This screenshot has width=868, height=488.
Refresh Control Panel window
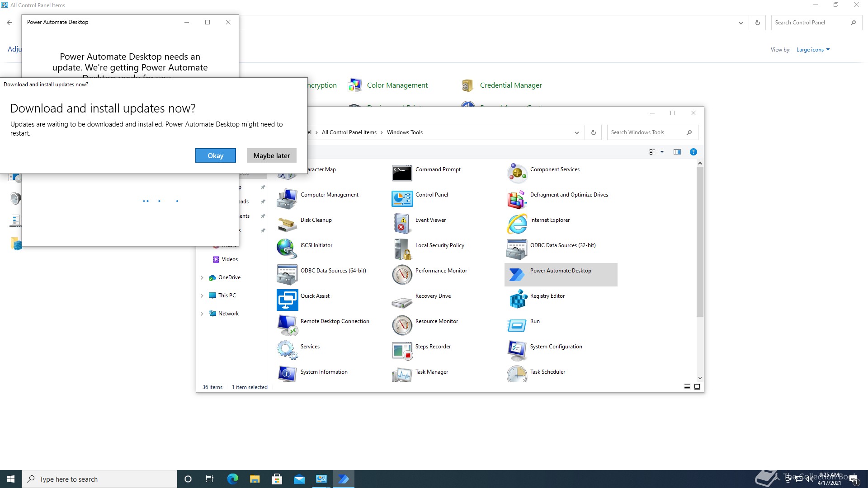click(x=757, y=23)
